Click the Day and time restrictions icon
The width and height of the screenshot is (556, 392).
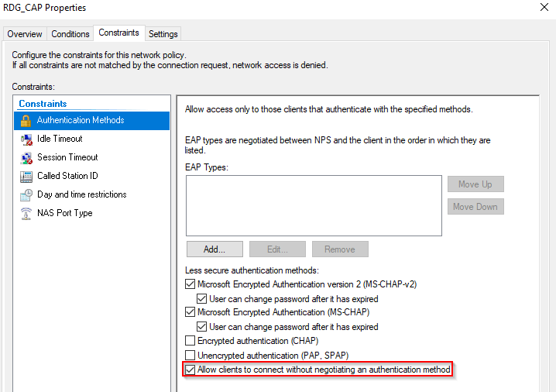[x=26, y=194]
